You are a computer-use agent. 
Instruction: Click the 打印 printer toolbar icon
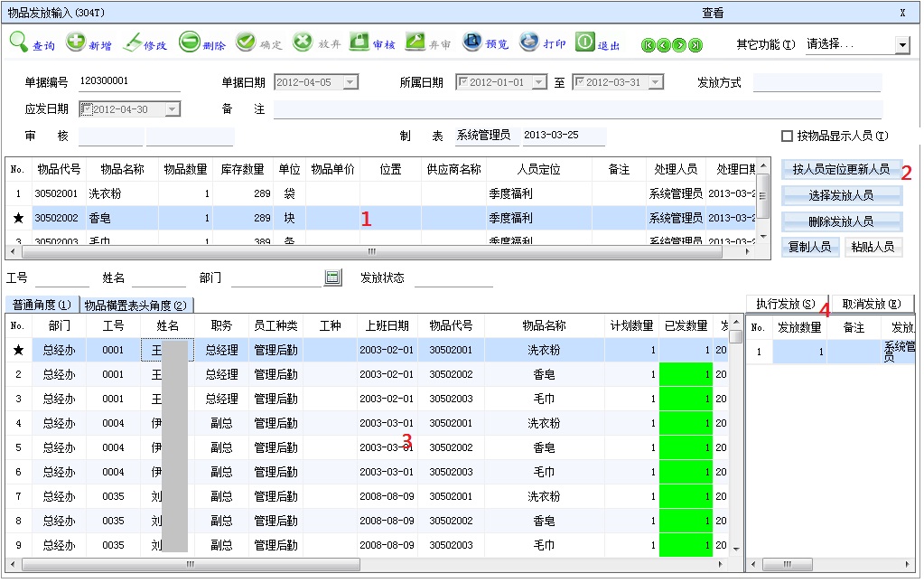coord(528,42)
